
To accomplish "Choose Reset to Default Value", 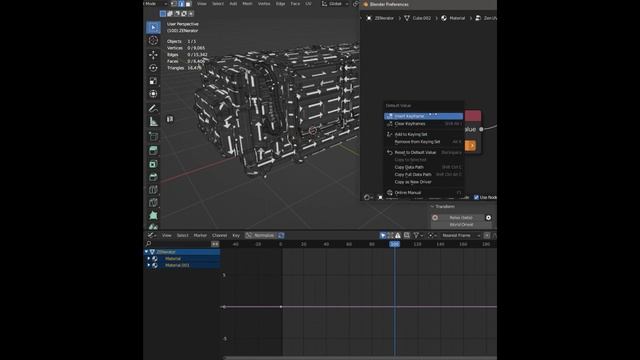I will tap(423, 152).
